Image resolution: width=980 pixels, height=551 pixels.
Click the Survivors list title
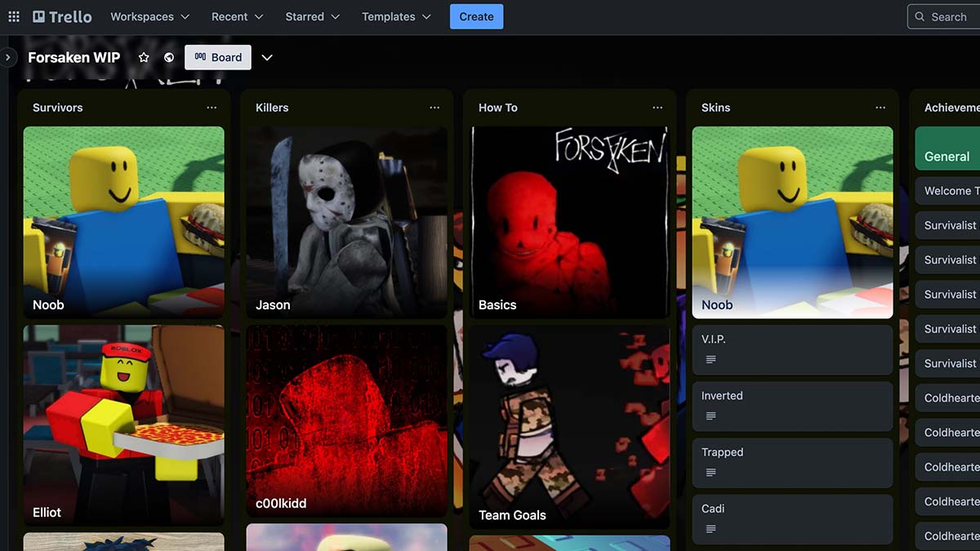click(58, 108)
